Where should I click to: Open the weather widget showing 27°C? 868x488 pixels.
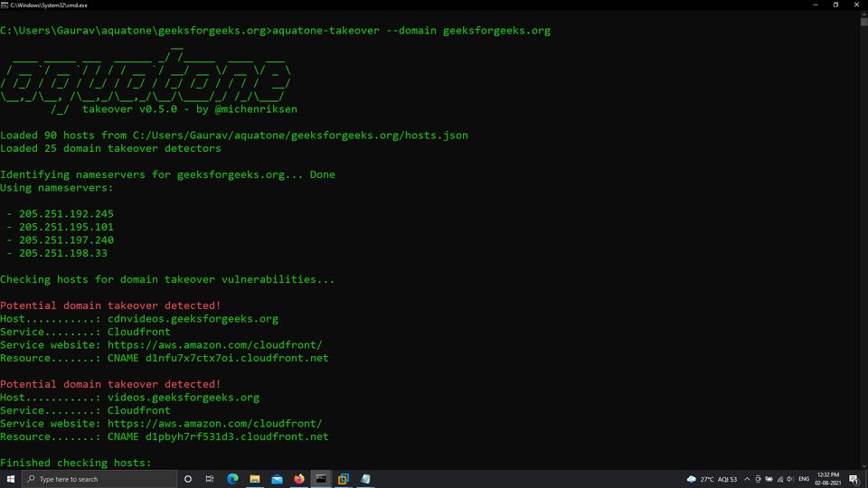[712, 479]
